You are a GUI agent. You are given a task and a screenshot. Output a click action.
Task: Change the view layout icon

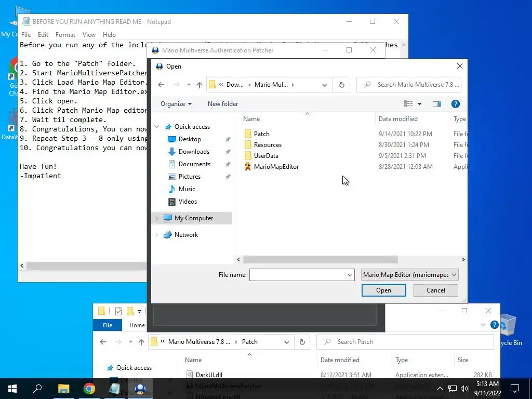click(408, 104)
